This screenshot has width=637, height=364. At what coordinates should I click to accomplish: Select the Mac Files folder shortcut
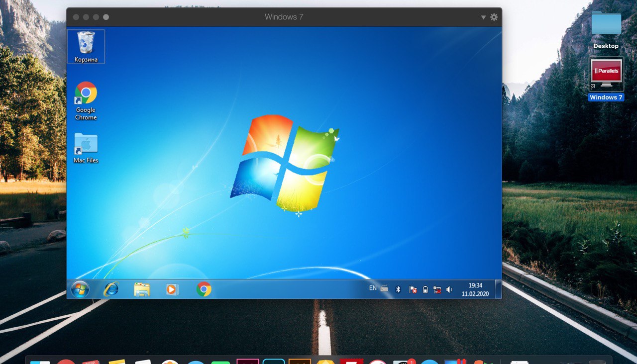click(x=86, y=148)
